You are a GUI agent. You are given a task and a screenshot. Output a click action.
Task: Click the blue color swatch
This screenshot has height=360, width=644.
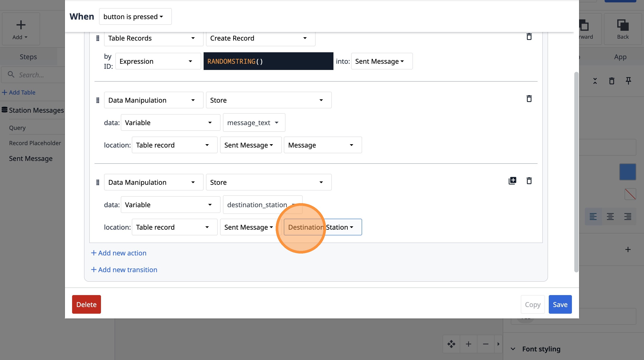pyautogui.click(x=627, y=172)
